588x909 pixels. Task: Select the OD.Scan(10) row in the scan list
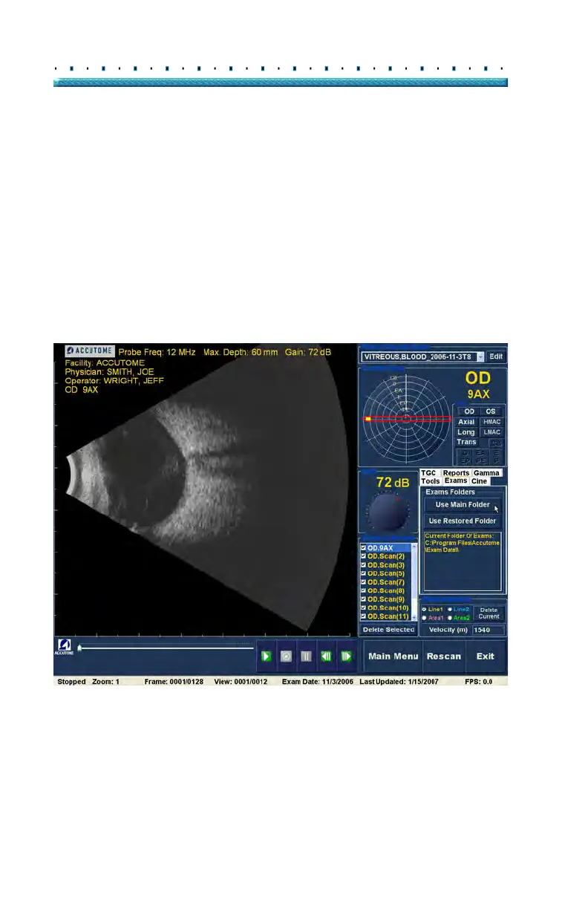point(385,608)
